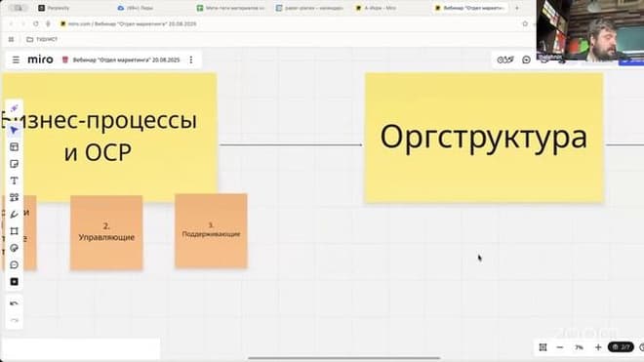Click the fit-to-screen icon

pos(543,347)
